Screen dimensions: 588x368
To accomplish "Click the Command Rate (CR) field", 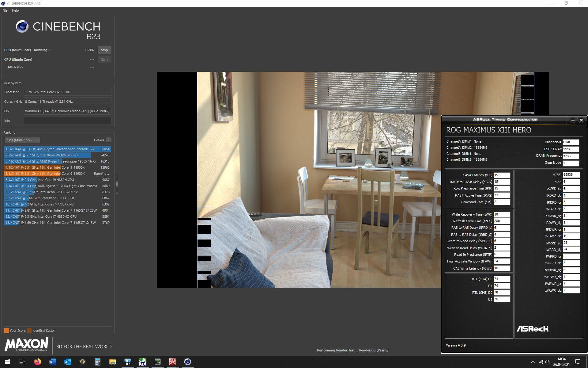I will [x=502, y=202].
